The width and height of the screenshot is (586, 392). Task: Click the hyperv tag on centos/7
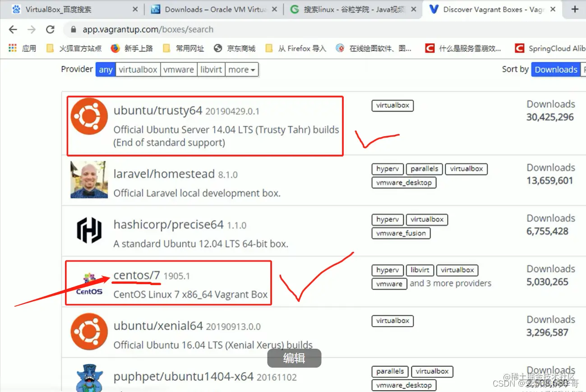[388, 270]
